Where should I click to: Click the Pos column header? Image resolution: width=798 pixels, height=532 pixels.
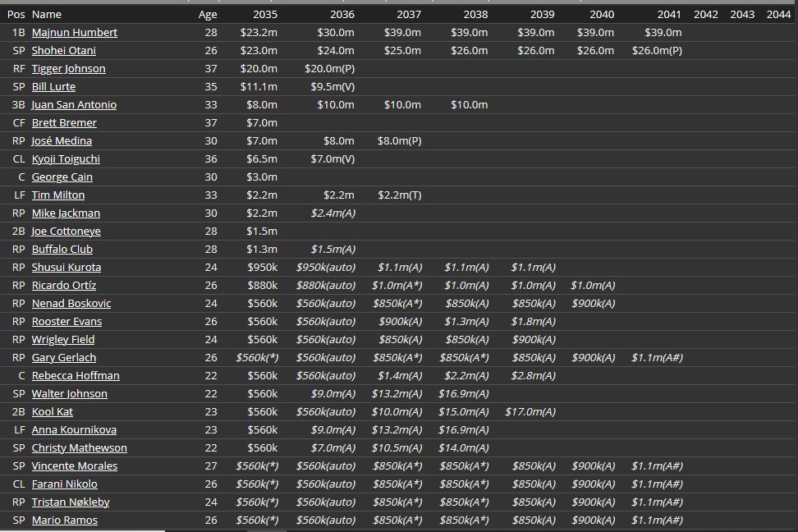[16, 14]
